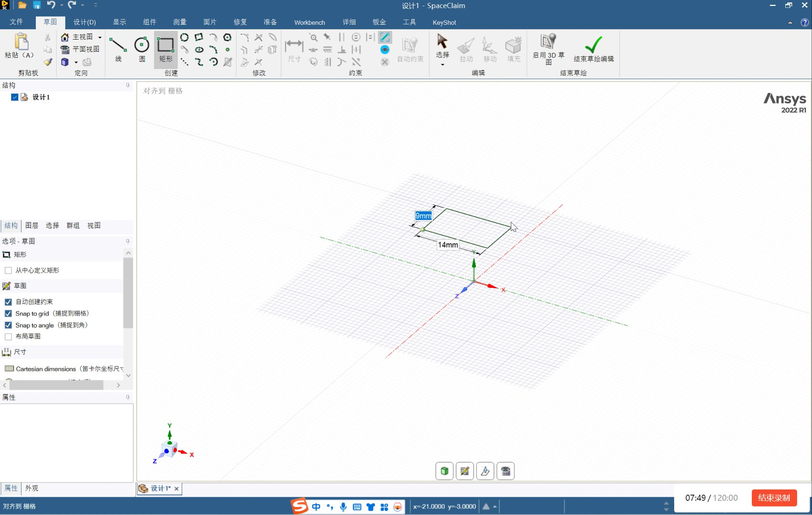Image resolution: width=812 pixels, height=515 pixels.
Task: Pin the Options-Sketch (选项-草图) panel
Action: pyautogui.click(x=128, y=241)
